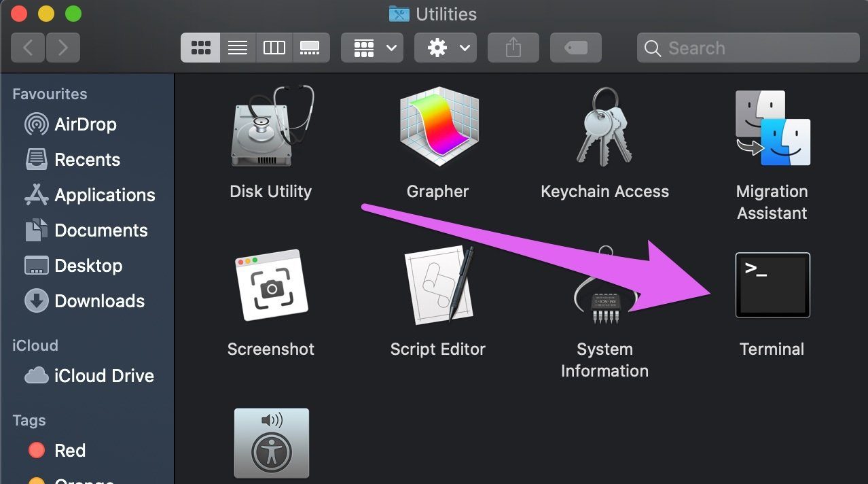Click the Disk Utility label
The image size is (868, 484).
tap(271, 192)
